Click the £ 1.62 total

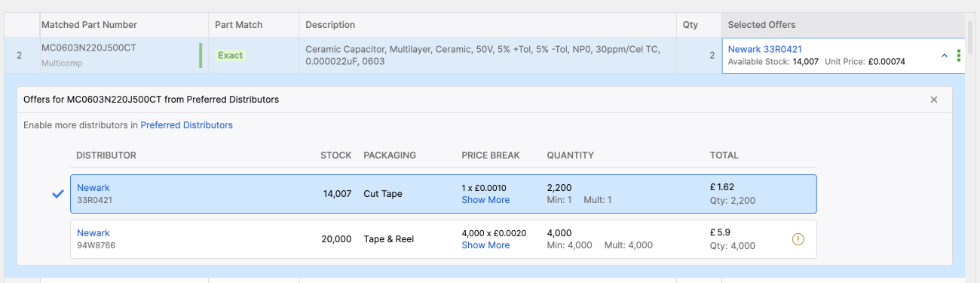click(x=722, y=187)
